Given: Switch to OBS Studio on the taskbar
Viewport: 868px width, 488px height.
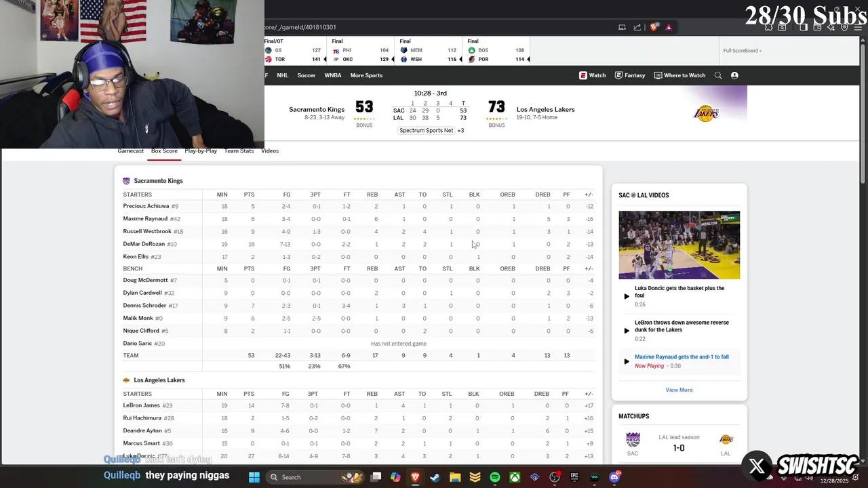Looking at the screenshot, I should pyautogui.click(x=555, y=477).
